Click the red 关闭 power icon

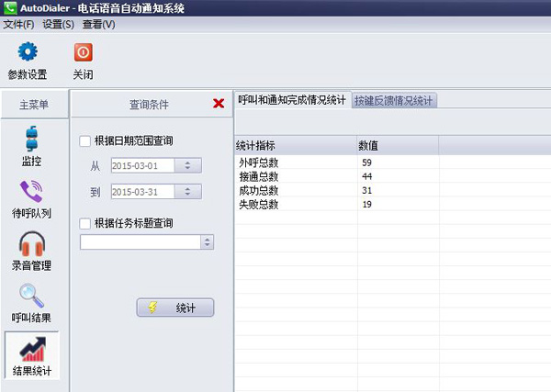[83, 52]
